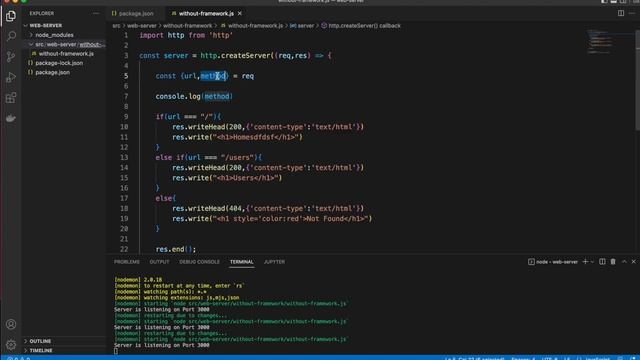
Task: Click the errors and warnings status indicator
Action: [x=18, y=358]
